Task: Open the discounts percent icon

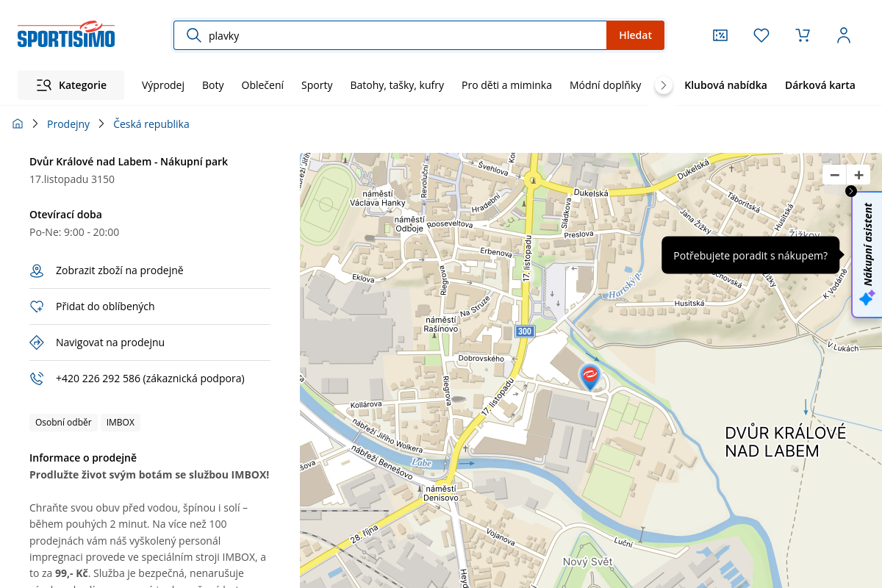Action: 720,35
